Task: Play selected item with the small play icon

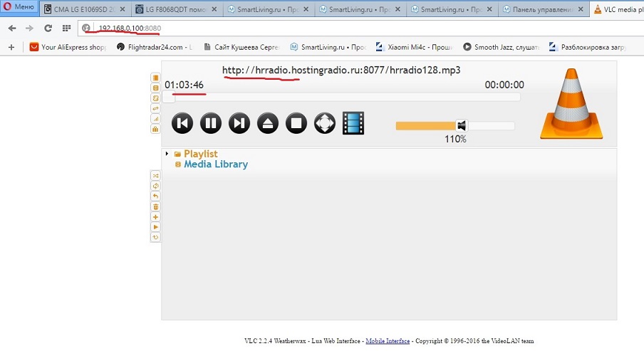Action: pyautogui.click(x=156, y=227)
